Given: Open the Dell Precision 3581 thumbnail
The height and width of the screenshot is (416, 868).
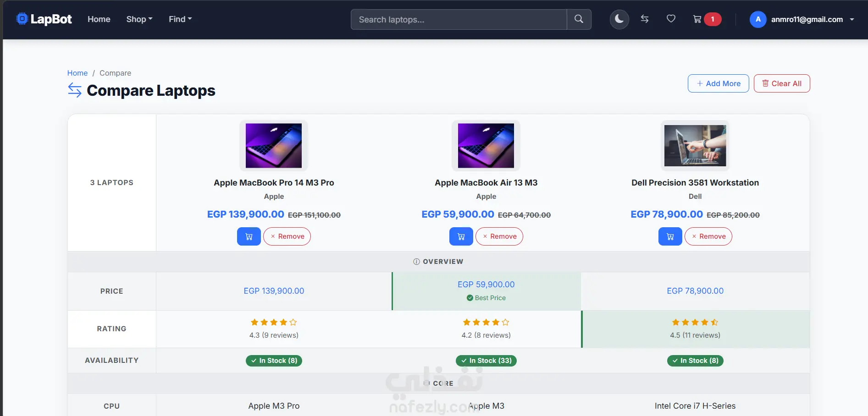Looking at the screenshot, I should click(x=695, y=146).
